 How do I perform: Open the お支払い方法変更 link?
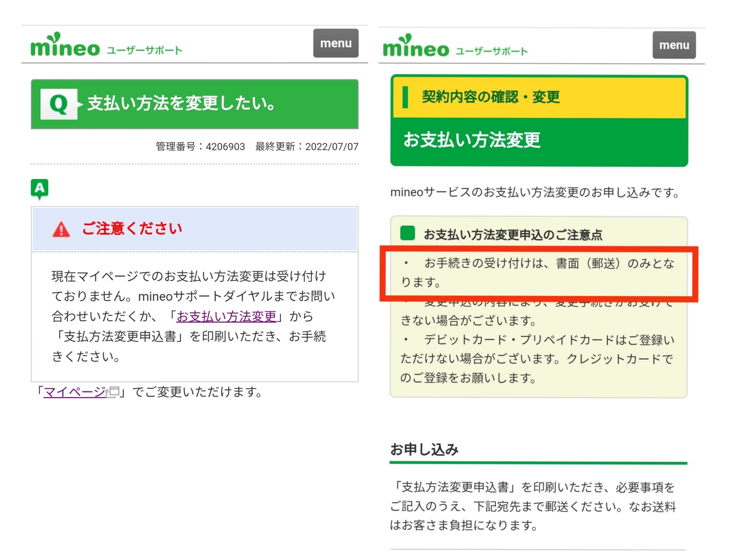pos(226,316)
